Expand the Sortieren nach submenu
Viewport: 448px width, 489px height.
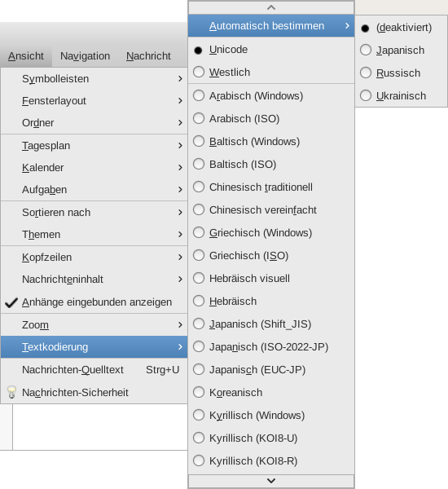click(94, 213)
